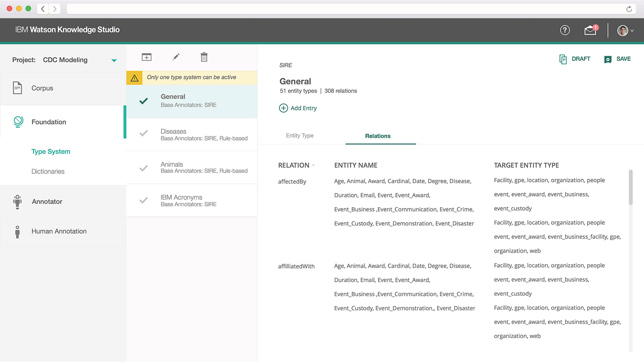This screenshot has width=644, height=362.
Task: Click the 51 entity types text
Action: coord(298,91)
